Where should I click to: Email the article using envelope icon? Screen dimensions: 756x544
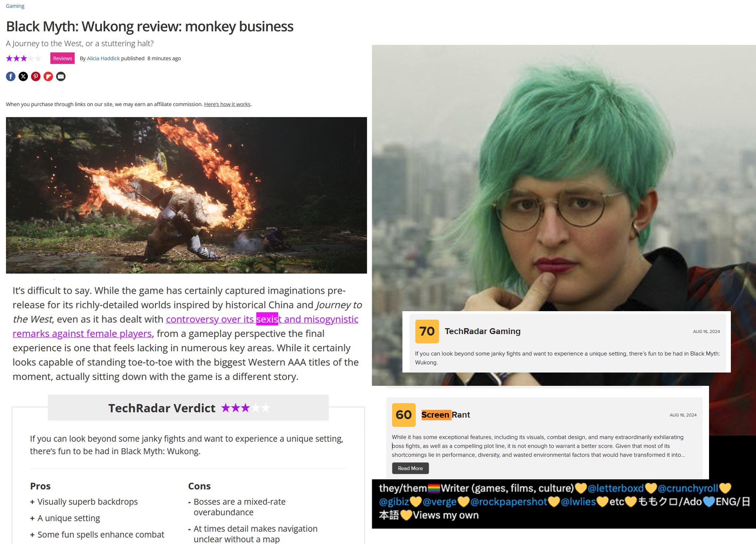(x=61, y=76)
